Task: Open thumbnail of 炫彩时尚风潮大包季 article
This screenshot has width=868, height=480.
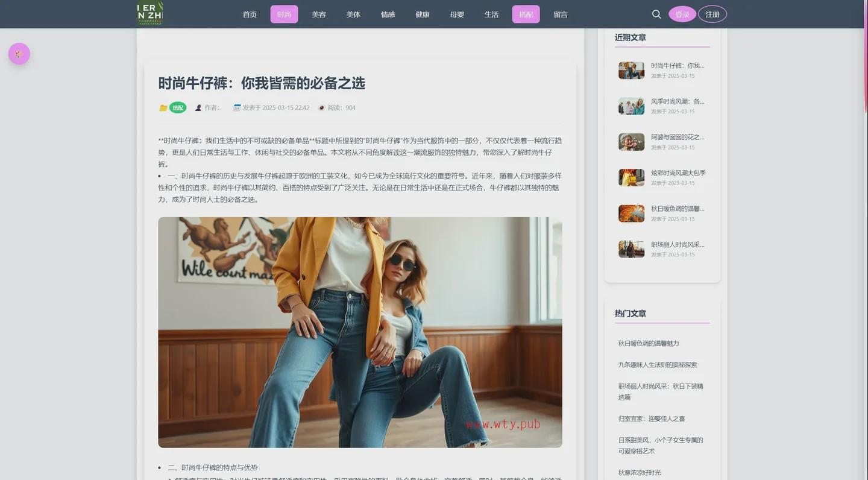Action: 631,177
